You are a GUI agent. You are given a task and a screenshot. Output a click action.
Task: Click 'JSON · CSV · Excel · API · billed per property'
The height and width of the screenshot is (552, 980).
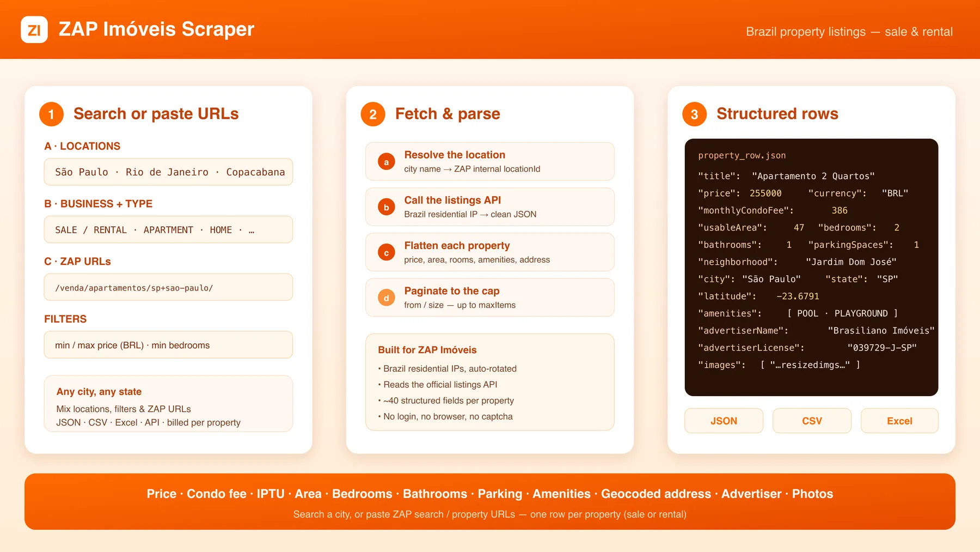[x=149, y=423]
